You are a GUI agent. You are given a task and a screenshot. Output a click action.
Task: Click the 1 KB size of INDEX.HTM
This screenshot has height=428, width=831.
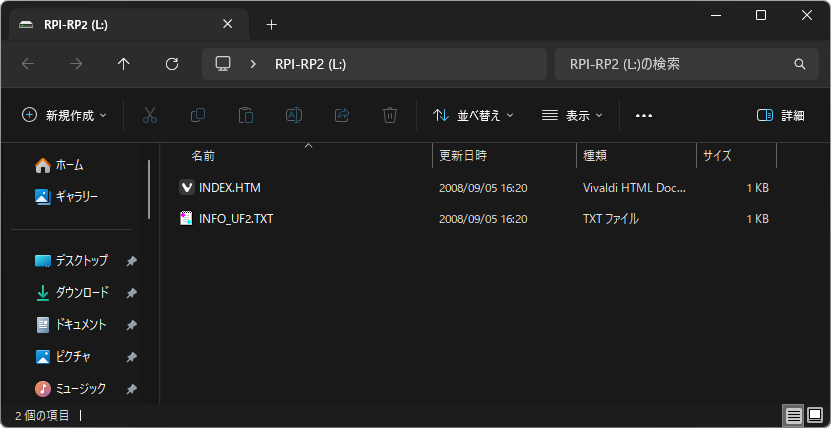click(757, 188)
